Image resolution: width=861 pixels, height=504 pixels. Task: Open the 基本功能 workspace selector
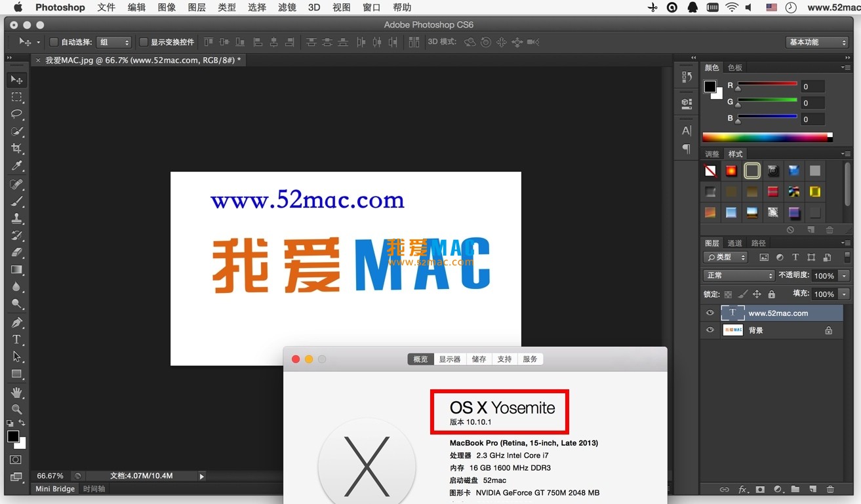tap(816, 41)
